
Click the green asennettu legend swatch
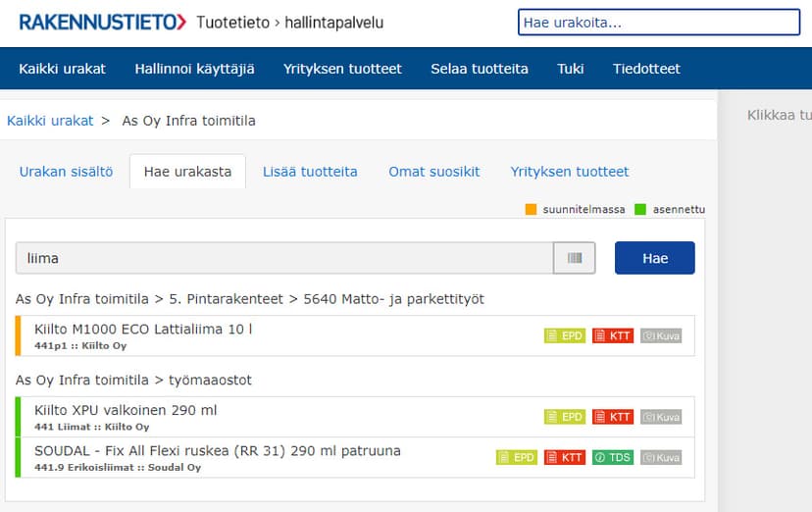640,209
